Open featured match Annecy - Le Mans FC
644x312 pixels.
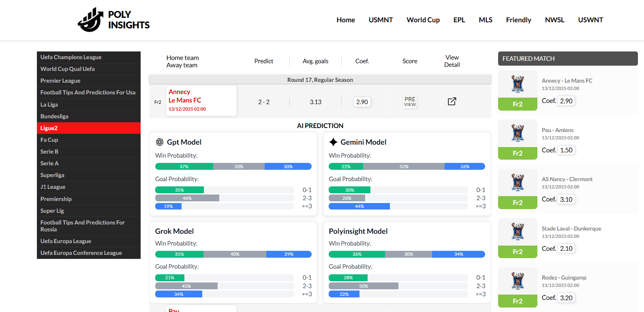tap(567, 81)
